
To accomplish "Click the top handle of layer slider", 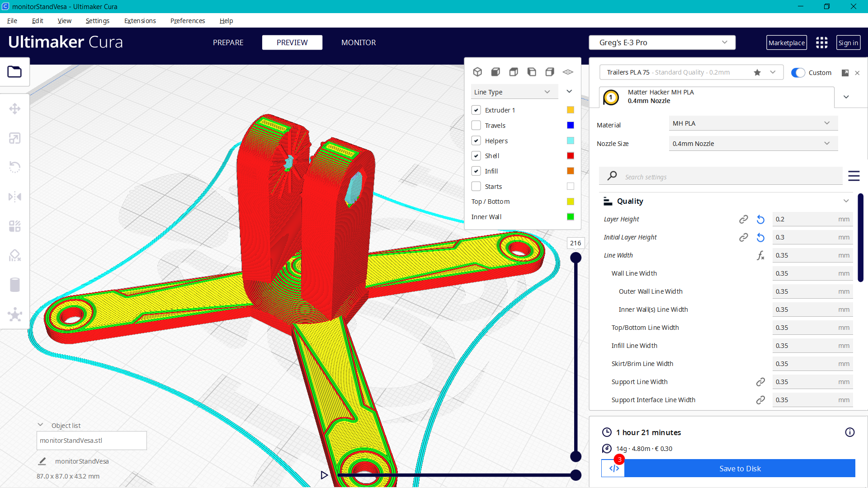I will tap(576, 258).
